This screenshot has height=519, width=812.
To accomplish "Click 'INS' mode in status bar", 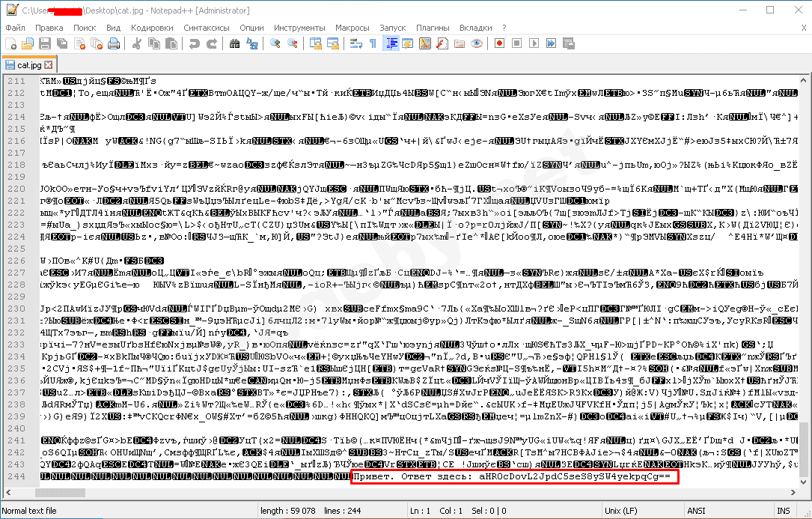I will (783, 511).
